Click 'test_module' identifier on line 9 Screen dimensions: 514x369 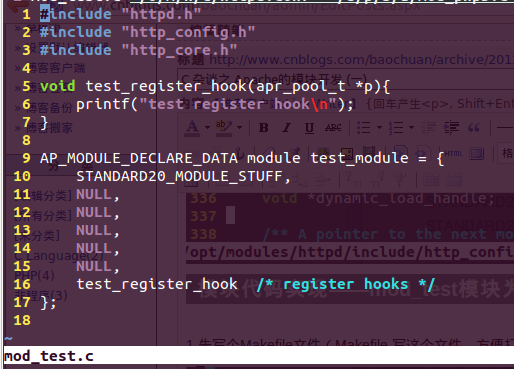point(359,158)
